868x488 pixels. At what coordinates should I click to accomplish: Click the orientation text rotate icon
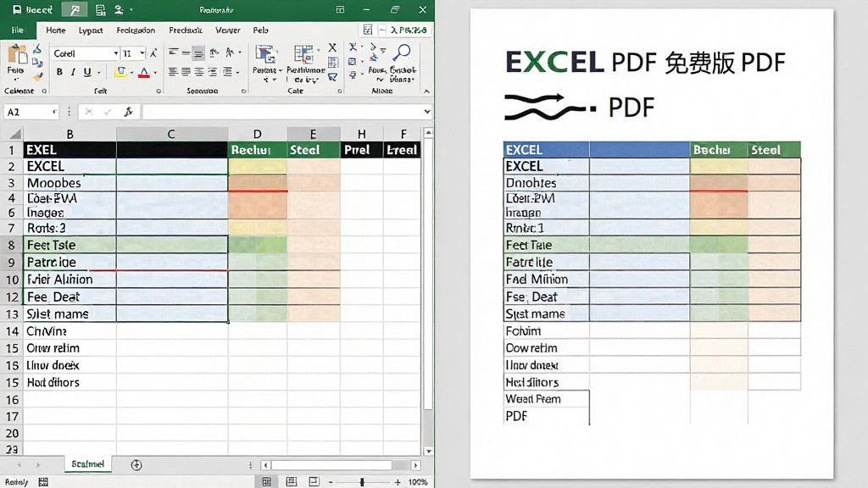[x=214, y=53]
